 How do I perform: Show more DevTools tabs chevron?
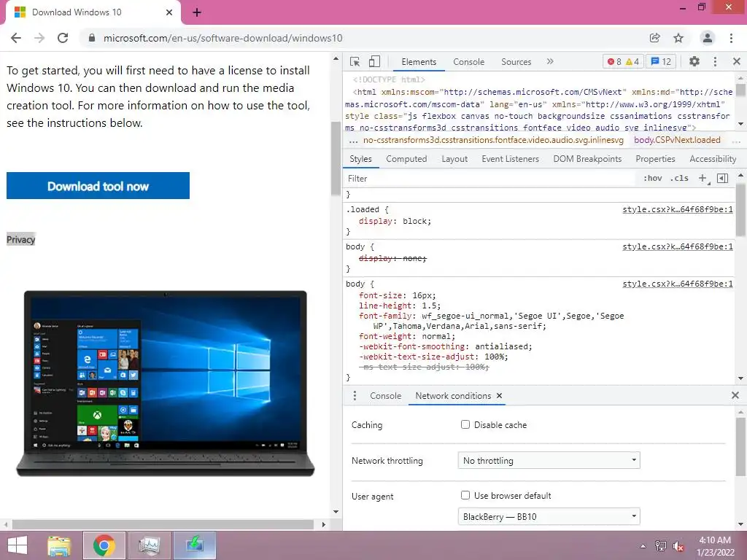[550, 61]
